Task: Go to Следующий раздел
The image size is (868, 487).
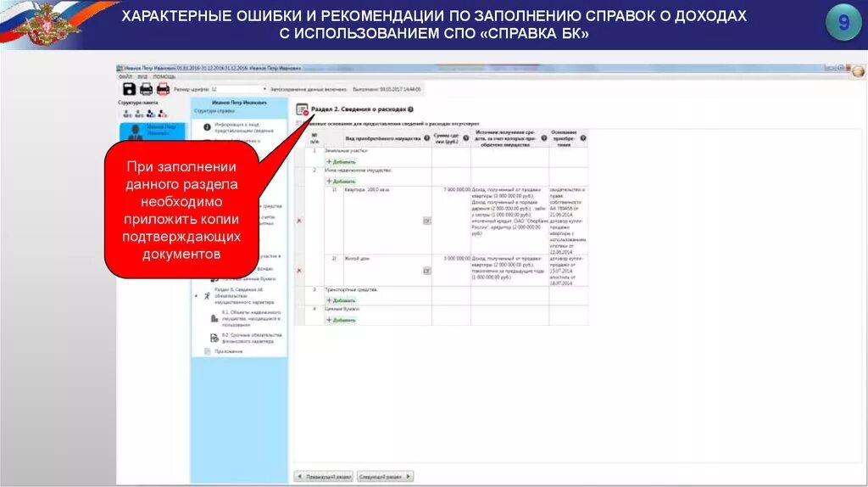Action: (x=385, y=477)
